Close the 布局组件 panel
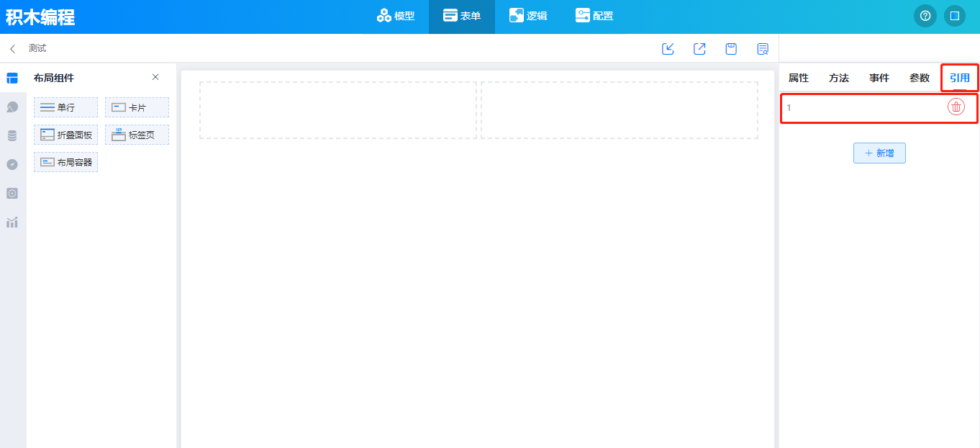 coord(155,77)
